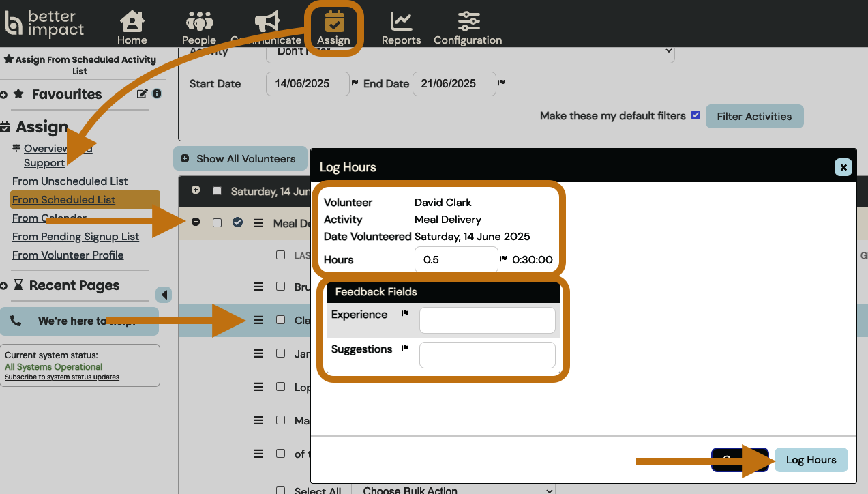
Task: Select From Volunteer Profile menu item
Action: (68, 255)
